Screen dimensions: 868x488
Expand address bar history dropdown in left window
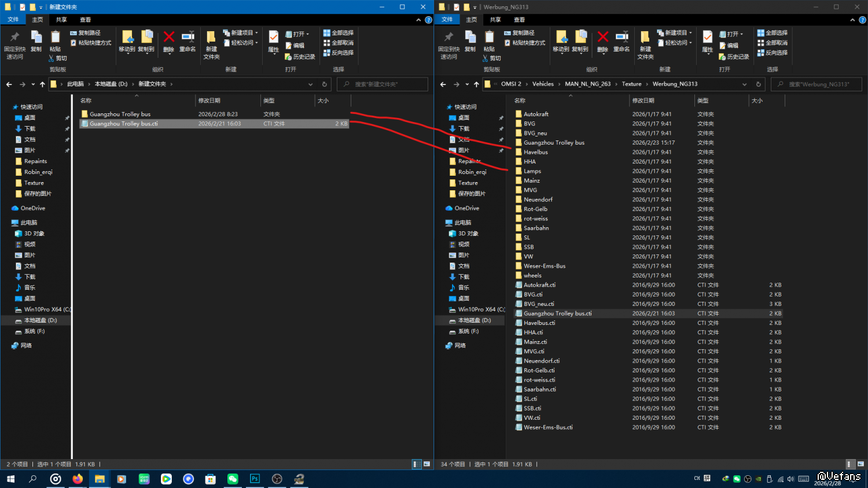pyautogui.click(x=311, y=84)
